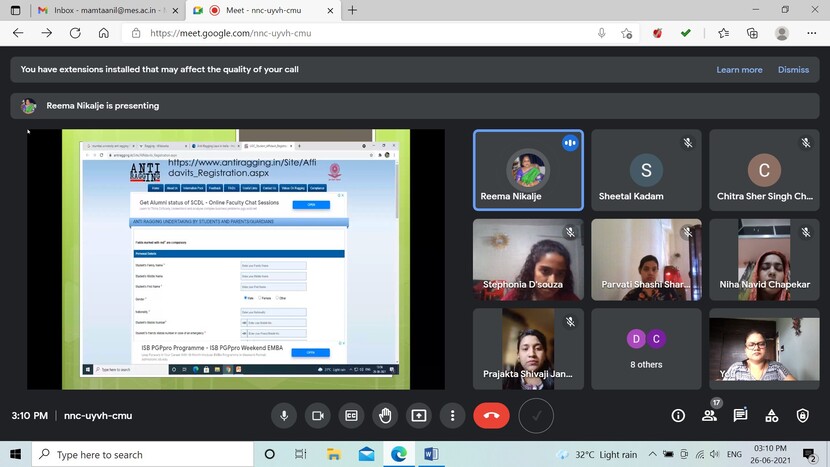Screen dimensions: 830x467
Task: Open the host controls shield icon
Action: 802,415
